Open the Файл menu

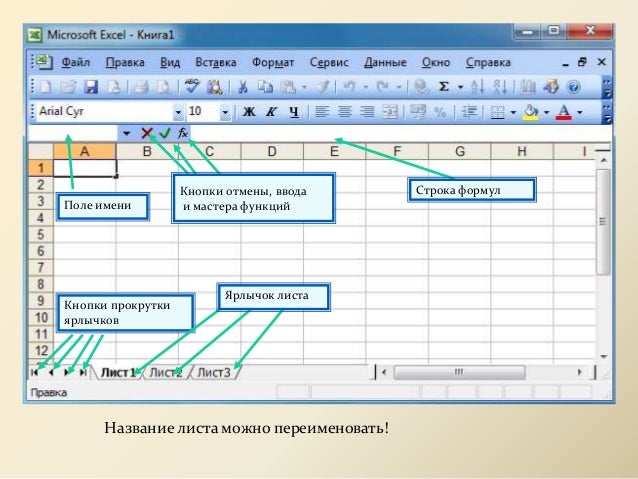click(x=76, y=63)
